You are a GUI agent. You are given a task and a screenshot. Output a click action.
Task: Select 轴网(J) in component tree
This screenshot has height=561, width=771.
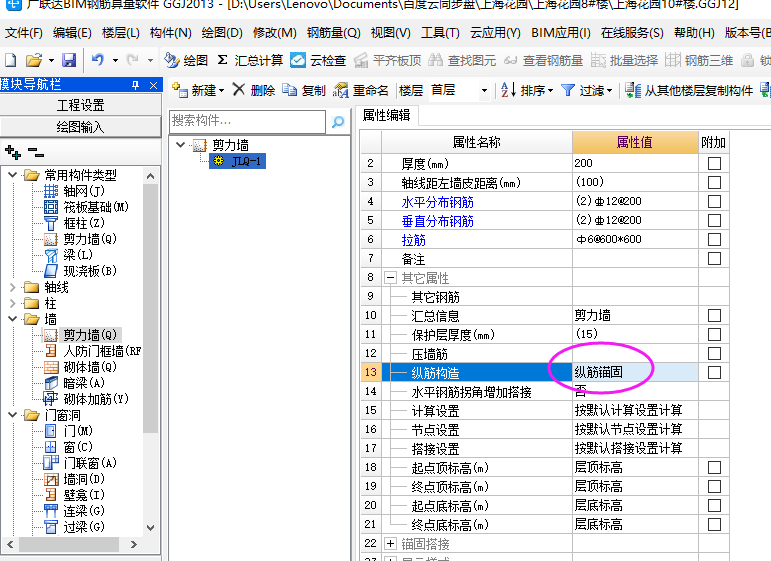pos(74,191)
